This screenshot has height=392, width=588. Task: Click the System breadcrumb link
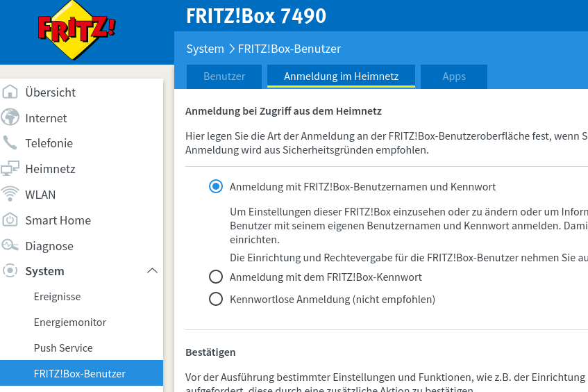point(205,49)
